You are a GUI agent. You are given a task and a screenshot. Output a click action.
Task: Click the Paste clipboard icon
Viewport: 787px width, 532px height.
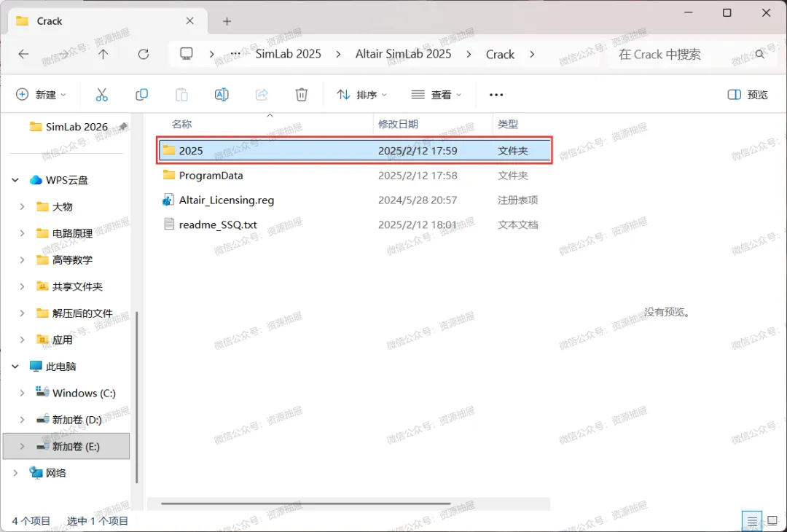pyautogui.click(x=181, y=94)
